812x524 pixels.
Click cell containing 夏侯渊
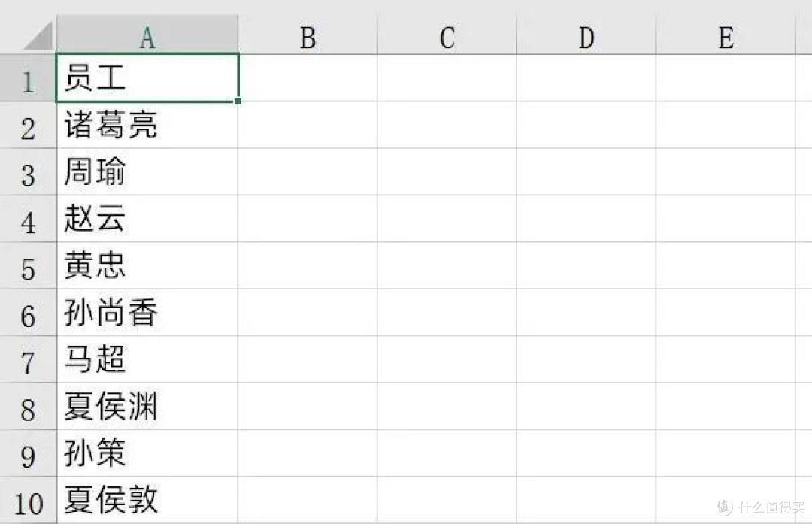(x=147, y=407)
